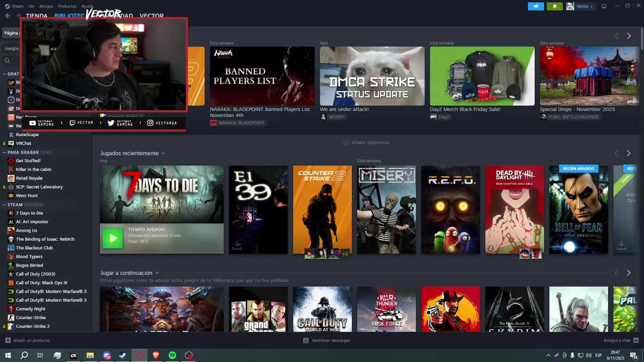The image size is (644, 362).
Task: Open the Windows Start menu
Action: point(8,355)
